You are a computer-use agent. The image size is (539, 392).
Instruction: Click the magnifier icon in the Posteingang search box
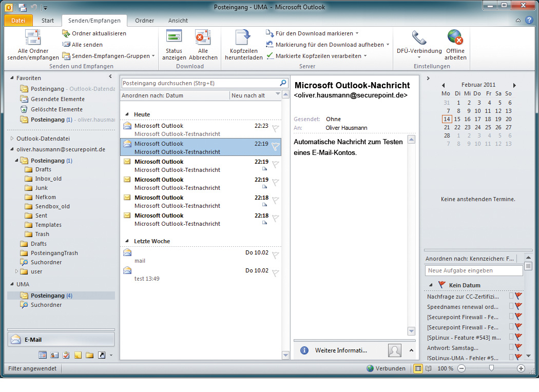(x=283, y=83)
